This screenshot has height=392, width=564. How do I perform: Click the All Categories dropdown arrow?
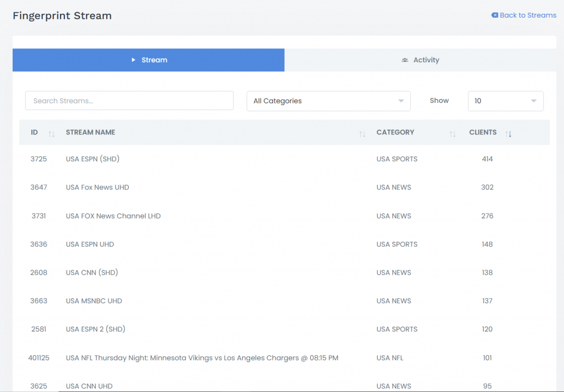400,101
